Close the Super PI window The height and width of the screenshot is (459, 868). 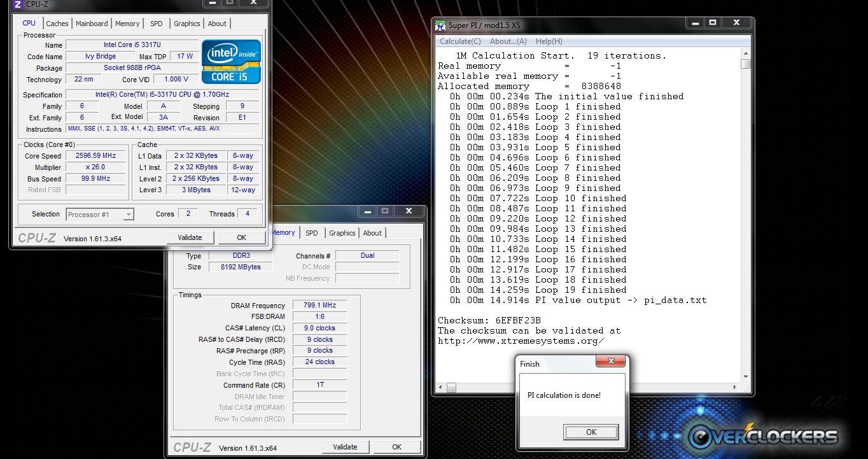click(736, 23)
